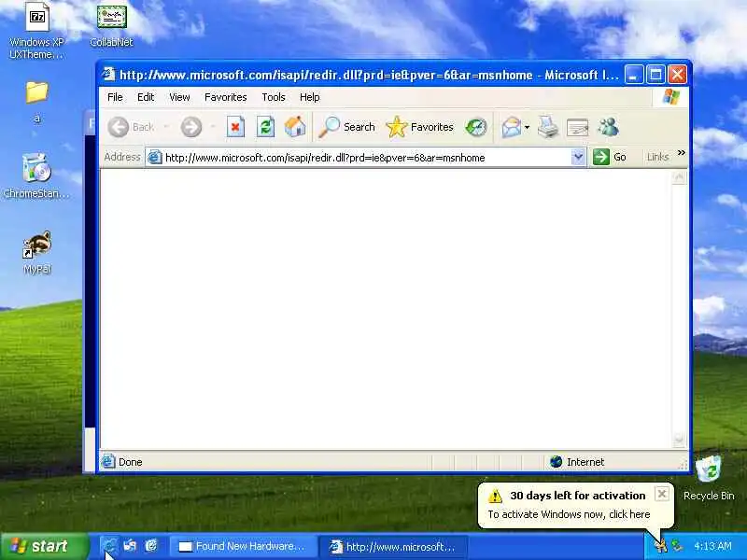The height and width of the screenshot is (560, 747).
Task: Open the Search pane
Action: pos(346,127)
